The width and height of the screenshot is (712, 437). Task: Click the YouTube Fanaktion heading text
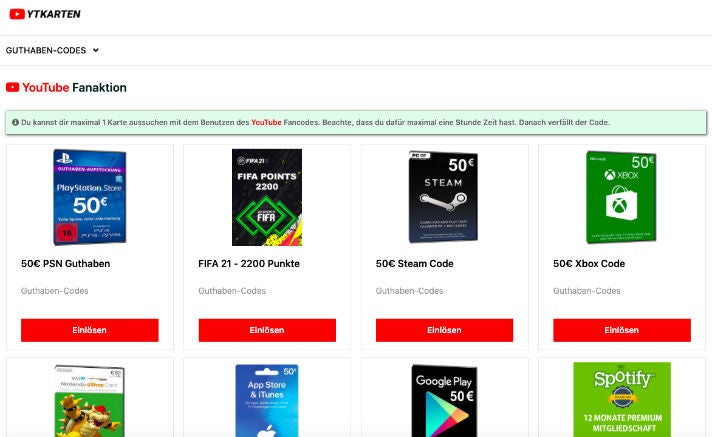pos(74,87)
